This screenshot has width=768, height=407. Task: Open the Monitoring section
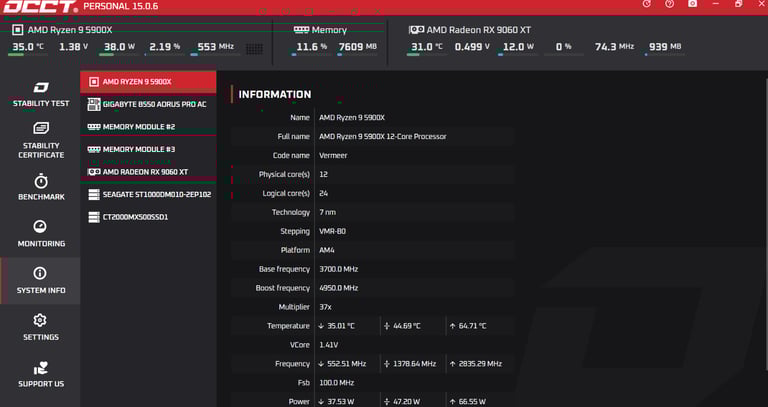pyautogui.click(x=41, y=234)
